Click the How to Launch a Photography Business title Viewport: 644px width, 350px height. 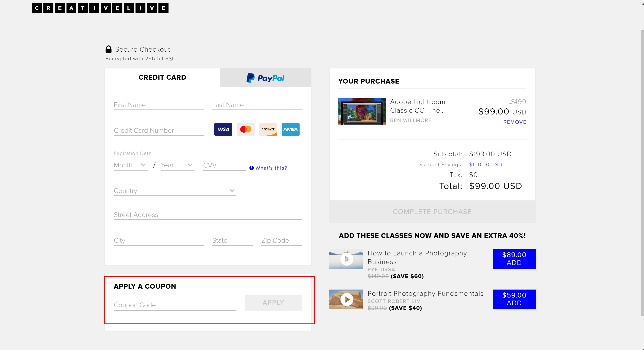(x=417, y=257)
